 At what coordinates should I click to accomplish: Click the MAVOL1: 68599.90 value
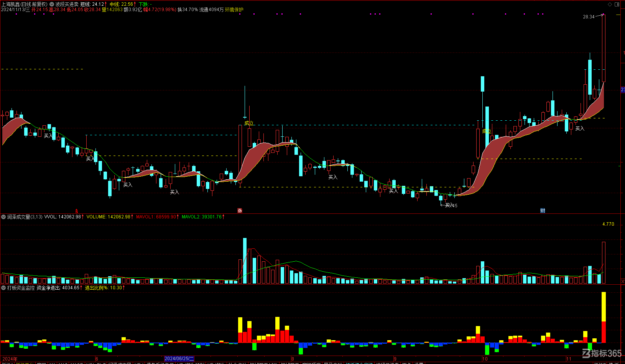click(x=156, y=217)
